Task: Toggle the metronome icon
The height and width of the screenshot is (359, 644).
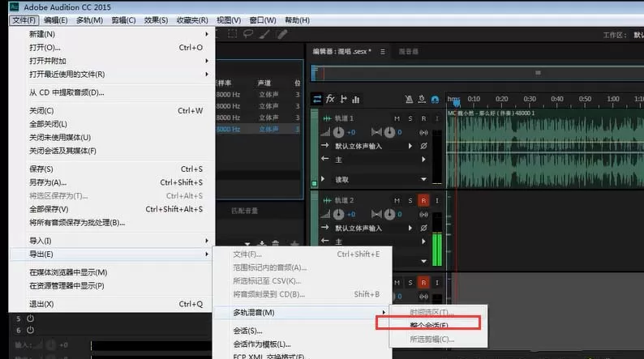Action: pyautogui.click(x=409, y=99)
